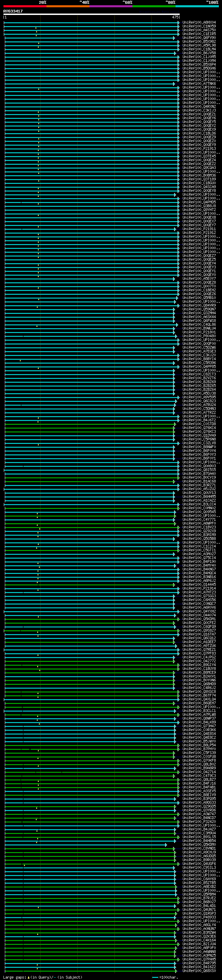Select the AV633417 query title
The width and height of the screenshot is (222, 980).
[13, 11]
